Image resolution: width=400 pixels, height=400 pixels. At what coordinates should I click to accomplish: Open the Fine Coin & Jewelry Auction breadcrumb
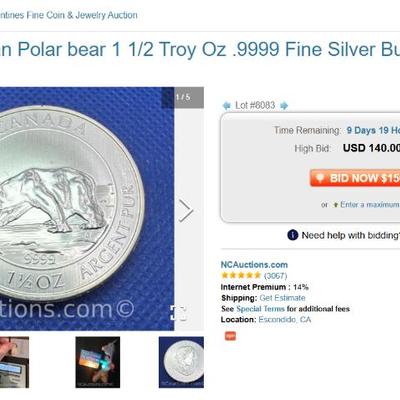69,15
